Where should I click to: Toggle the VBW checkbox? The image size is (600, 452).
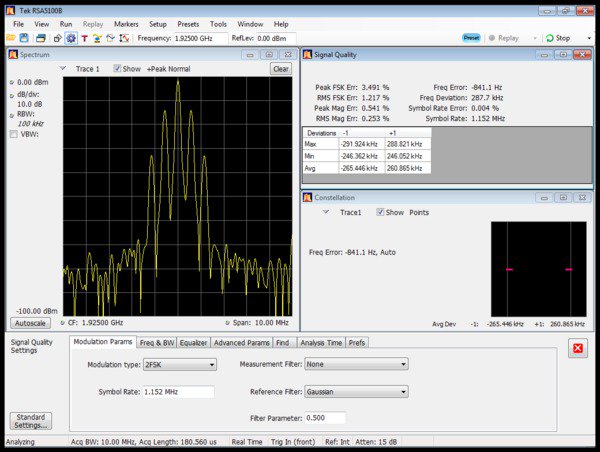click(x=13, y=134)
